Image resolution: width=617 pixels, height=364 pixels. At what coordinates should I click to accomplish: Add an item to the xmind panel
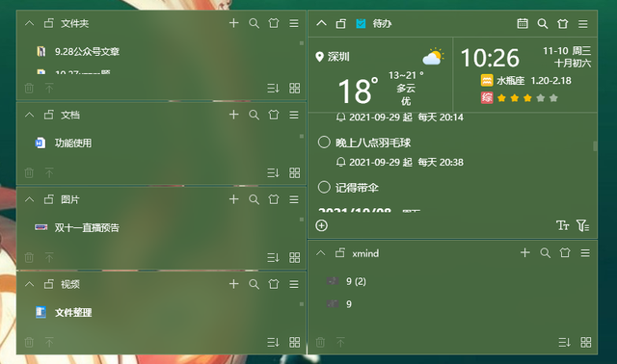tap(524, 252)
